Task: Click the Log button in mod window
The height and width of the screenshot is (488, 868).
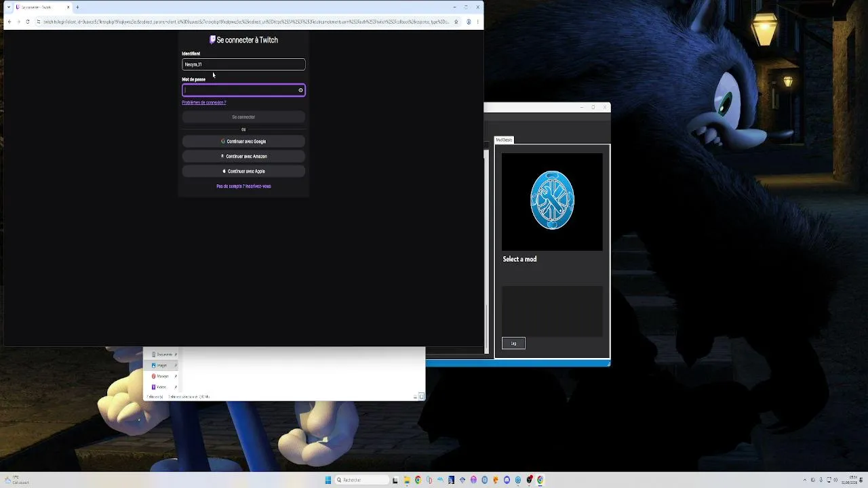Action: 513,344
